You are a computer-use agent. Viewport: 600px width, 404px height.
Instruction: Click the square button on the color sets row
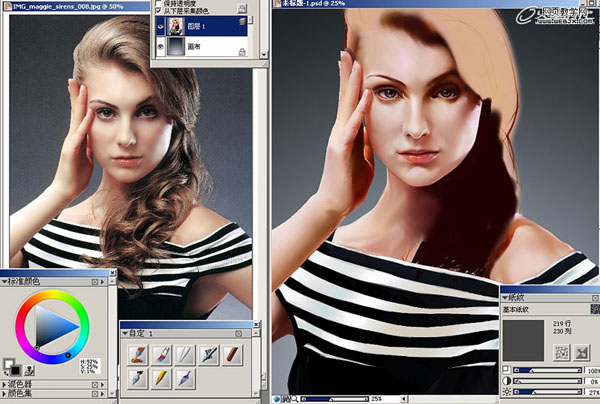(95, 394)
